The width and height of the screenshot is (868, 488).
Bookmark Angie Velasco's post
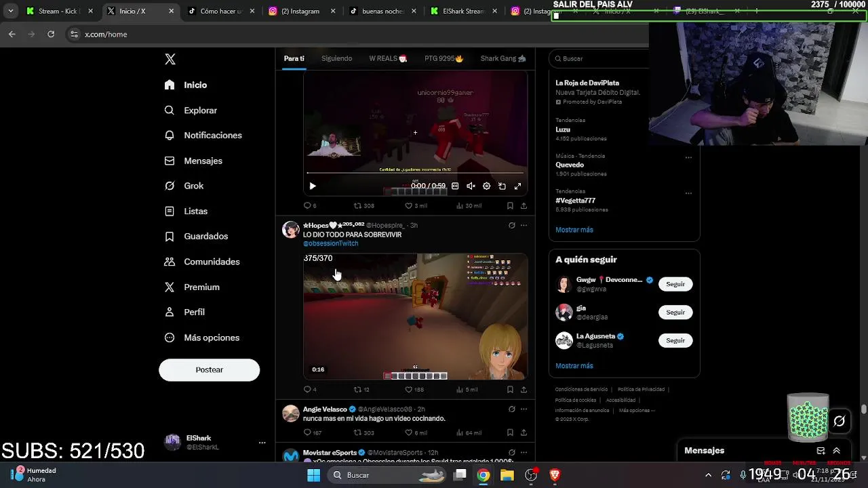(510, 432)
